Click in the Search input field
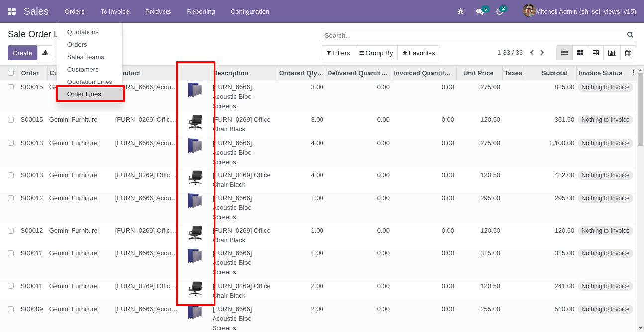 [474, 35]
